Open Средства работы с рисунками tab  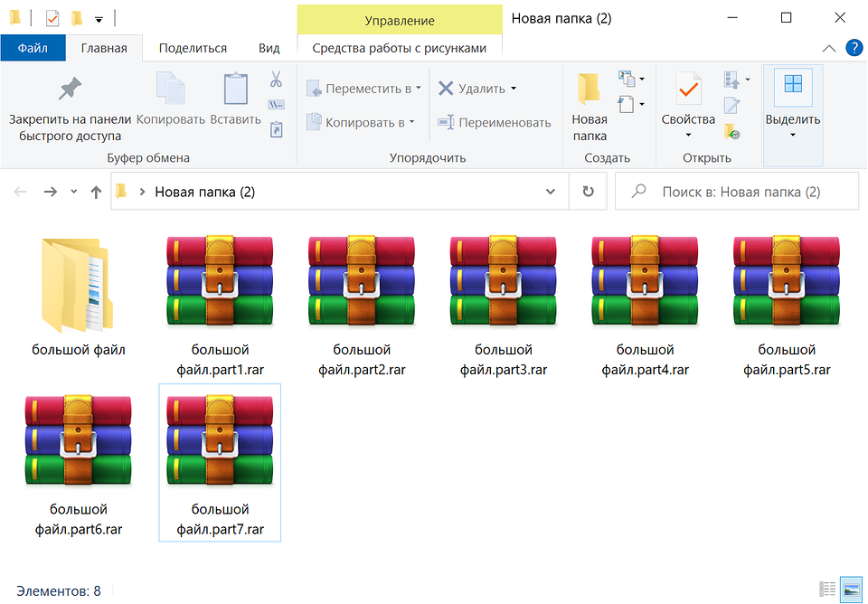coord(399,48)
